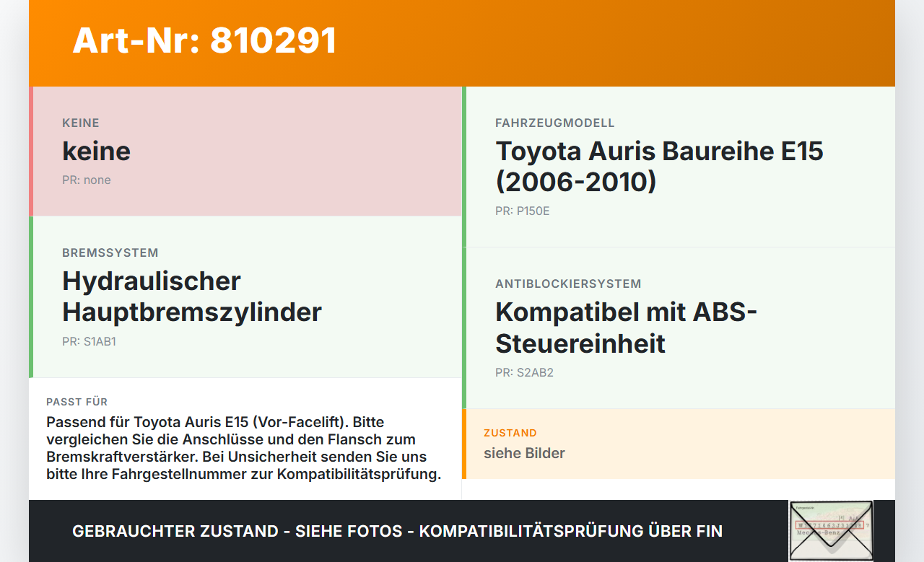Viewport: 924px width, 562px height.
Task: Click 'PR: S2AB2' code
Action: [524, 373]
